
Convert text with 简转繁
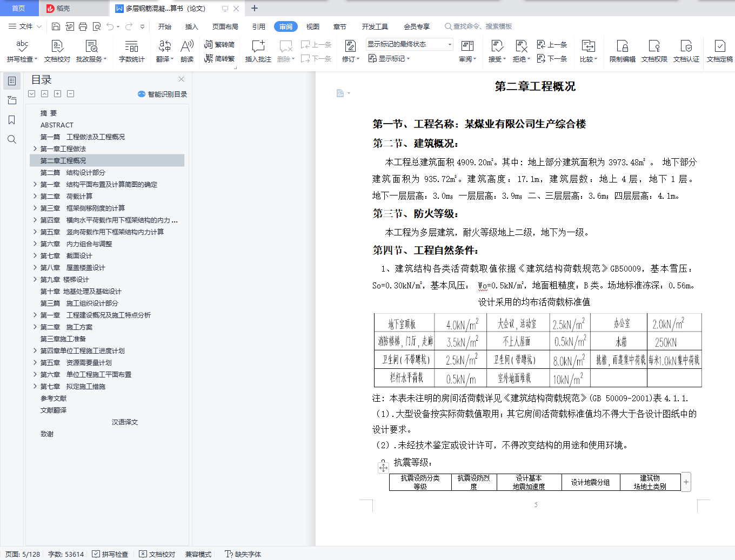[219, 58]
